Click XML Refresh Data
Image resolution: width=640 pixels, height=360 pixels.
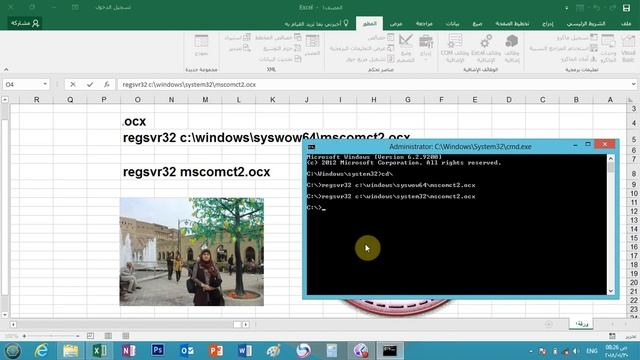[x=280, y=59]
